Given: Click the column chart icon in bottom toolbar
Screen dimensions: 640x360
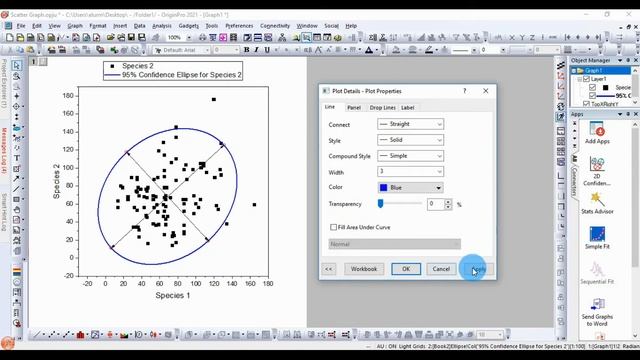Looking at the screenshot, I should [x=80, y=335].
